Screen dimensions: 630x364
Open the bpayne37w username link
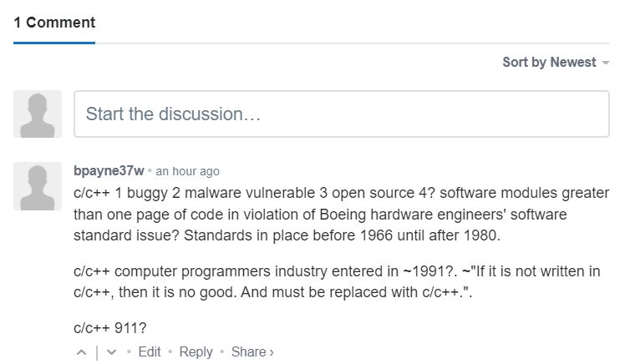109,171
